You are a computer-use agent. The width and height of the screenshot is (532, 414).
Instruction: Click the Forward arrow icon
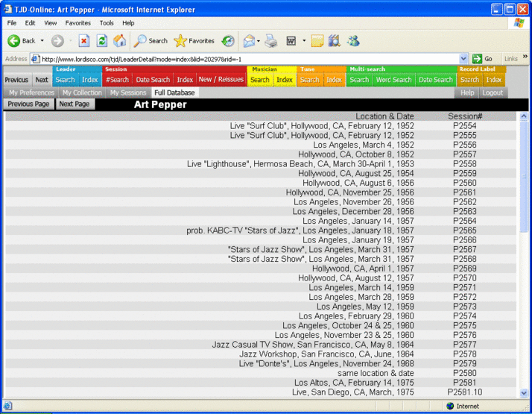(x=57, y=41)
